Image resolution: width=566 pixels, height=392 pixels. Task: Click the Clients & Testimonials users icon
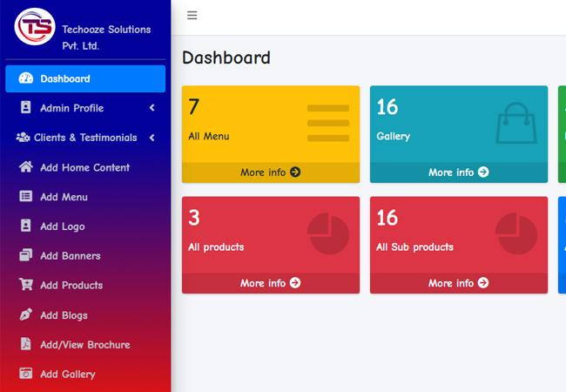tap(23, 138)
